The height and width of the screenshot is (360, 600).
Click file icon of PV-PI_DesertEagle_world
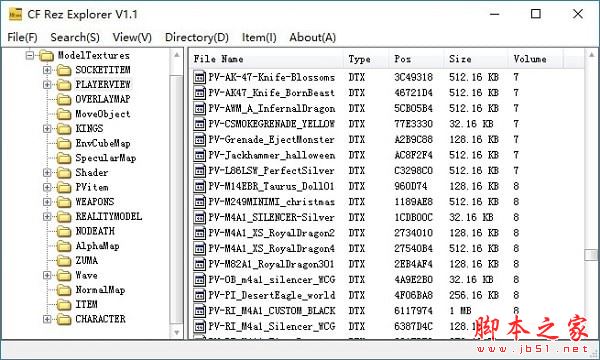pyautogui.click(x=199, y=295)
